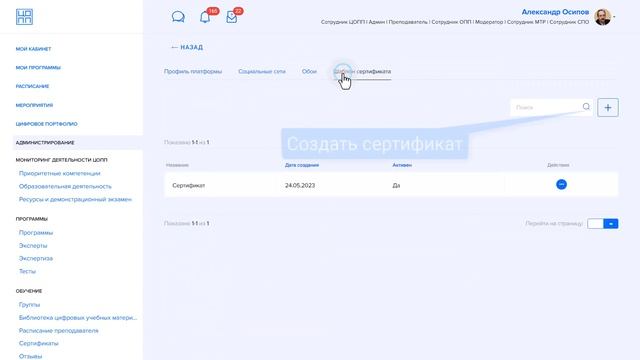This screenshot has height=360, width=640.
Task: Open Мой кабинет in sidebar
Action: (x=33, y=49)
